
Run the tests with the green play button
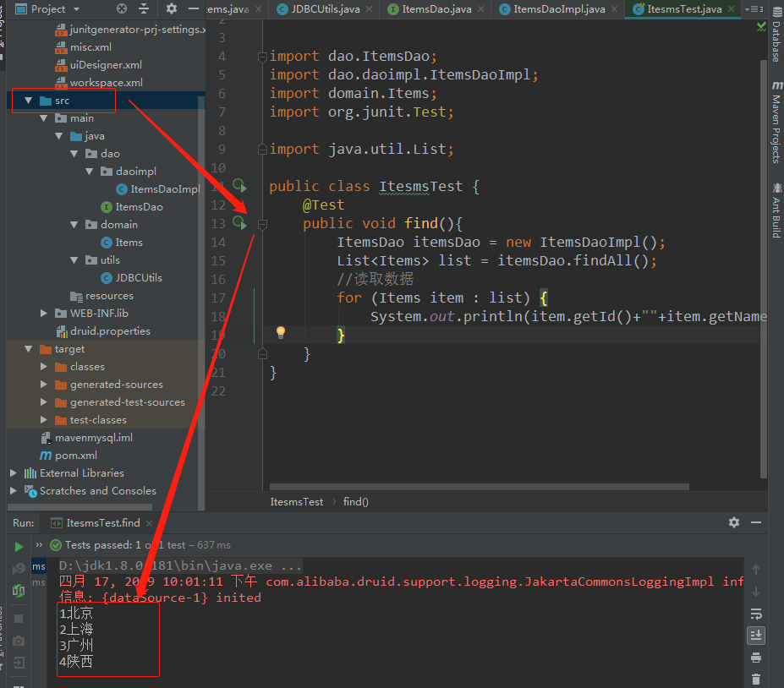click(19, 546)
